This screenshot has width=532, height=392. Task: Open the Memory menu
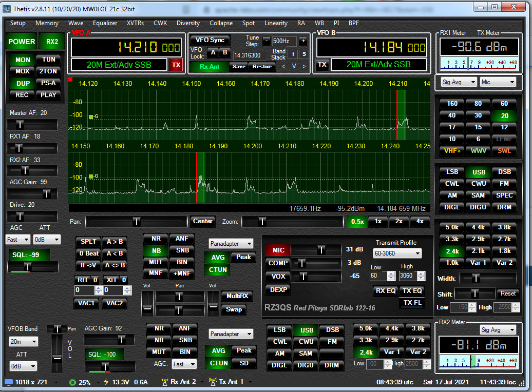tap(47, 23)
